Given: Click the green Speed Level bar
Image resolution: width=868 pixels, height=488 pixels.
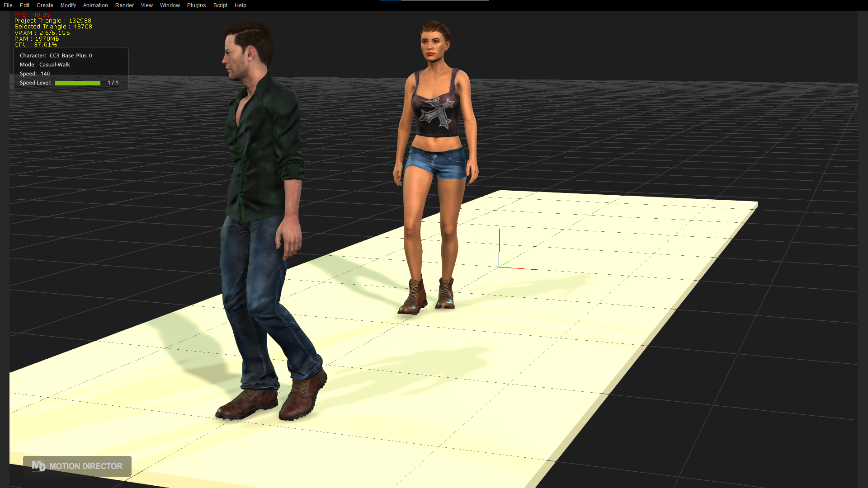Looking at the screenshot, I should (x=77, y=83).
